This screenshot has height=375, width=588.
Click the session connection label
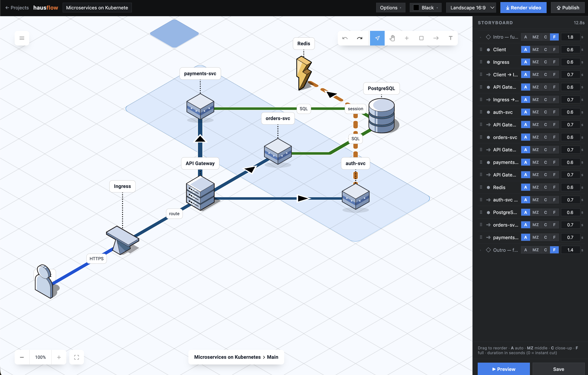click(x=355, y=109)
